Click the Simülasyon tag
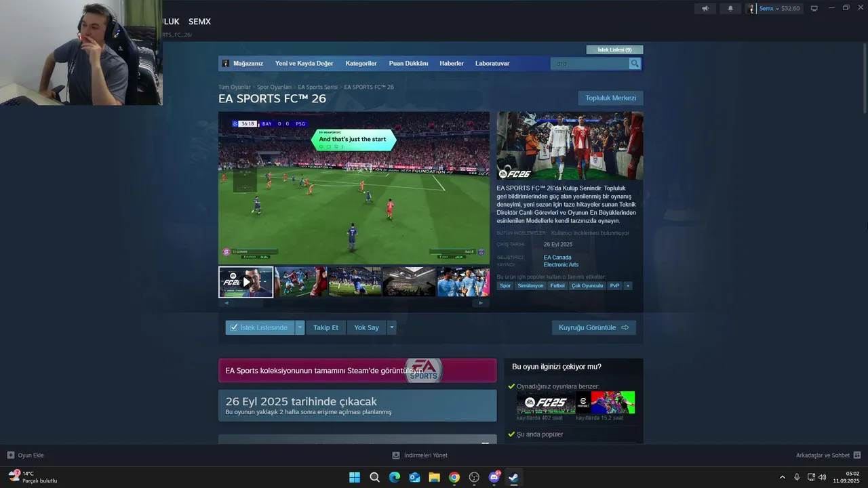Viewport: 868px width, 488px height. [530, 286]
